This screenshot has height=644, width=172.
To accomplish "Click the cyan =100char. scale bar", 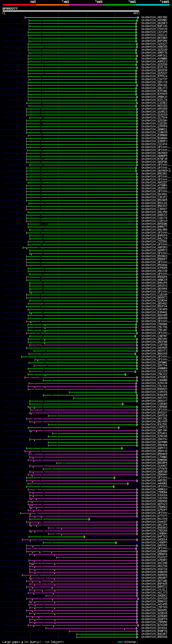I will click(120, 642).
